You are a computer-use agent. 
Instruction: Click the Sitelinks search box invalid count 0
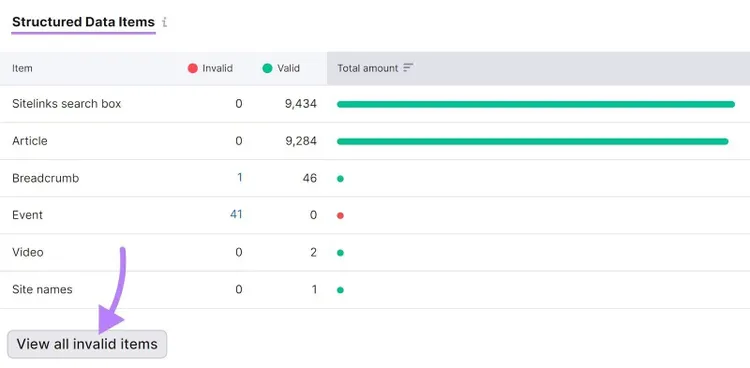pyautogui.click(x=239, y=104)
